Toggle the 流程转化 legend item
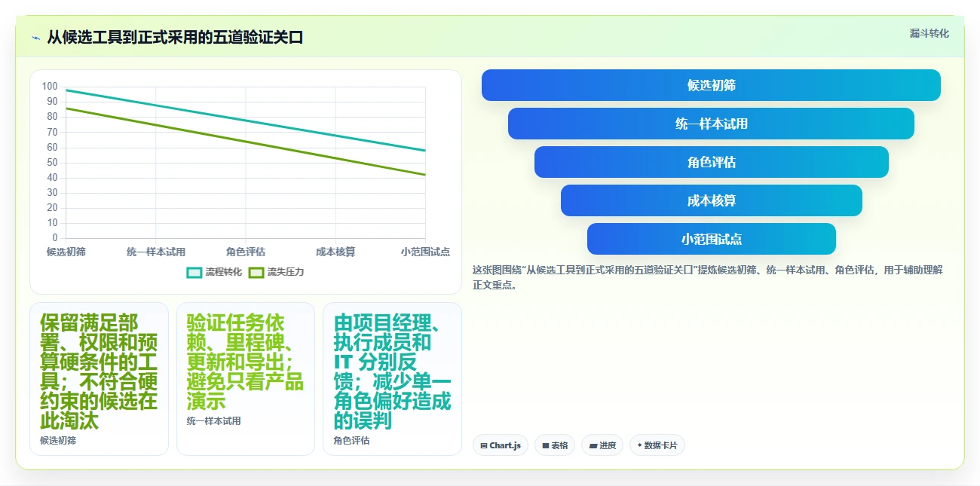The height and width of the screenshot is (486, 980). point(214,272)
